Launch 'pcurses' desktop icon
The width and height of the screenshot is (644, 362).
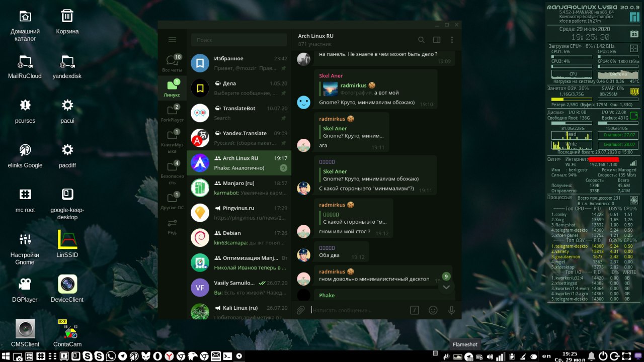[x=25, y=111]
